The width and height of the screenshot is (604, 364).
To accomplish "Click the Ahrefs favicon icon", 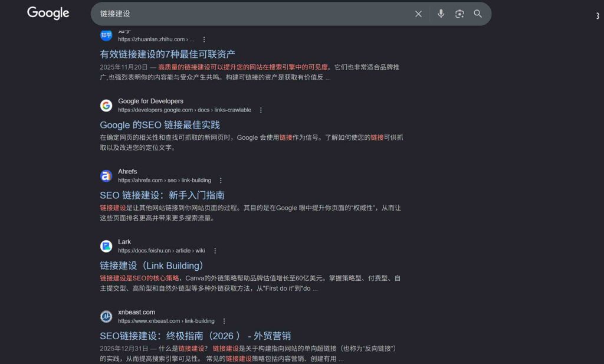I will click(x=106, y=176).
